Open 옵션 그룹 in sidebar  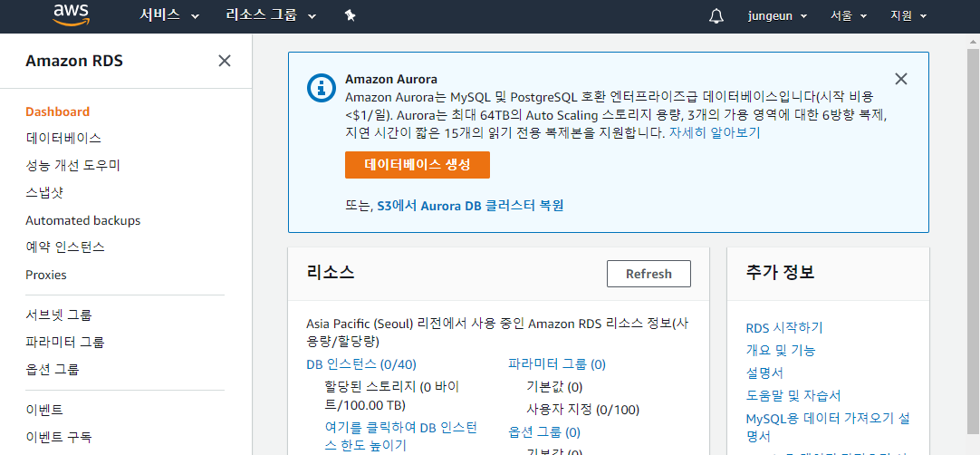coord(53,369)
